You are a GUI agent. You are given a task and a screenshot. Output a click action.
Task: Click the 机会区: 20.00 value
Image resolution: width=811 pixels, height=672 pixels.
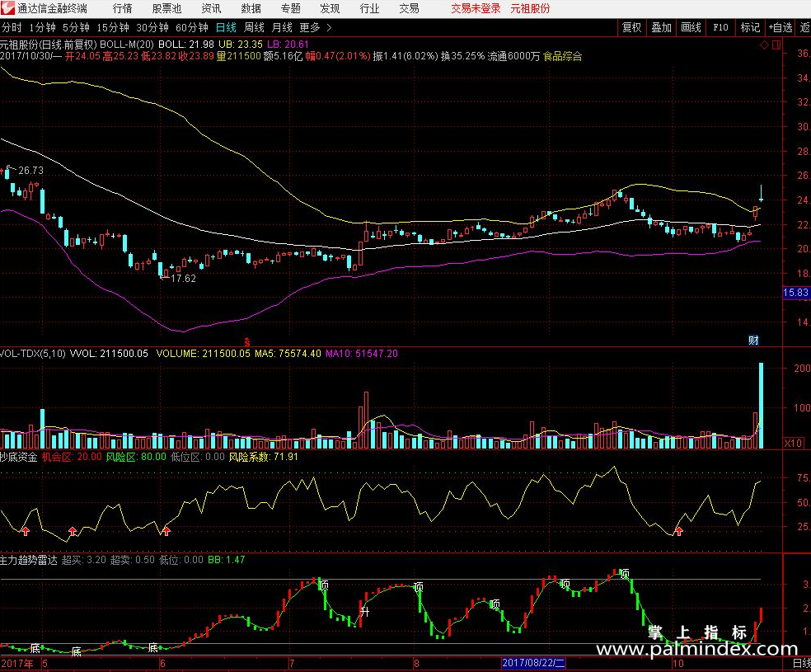click(x=72, y=457)
